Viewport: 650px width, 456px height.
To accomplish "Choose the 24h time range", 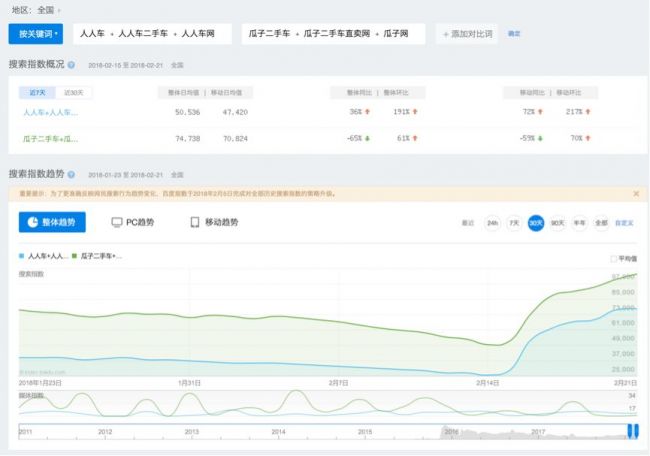I will tap(492, 223).
